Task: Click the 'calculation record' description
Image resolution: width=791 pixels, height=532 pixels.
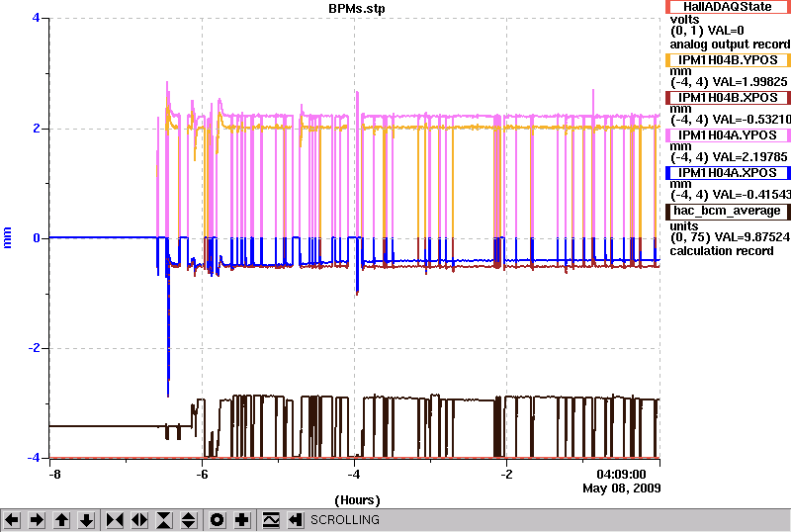Action: pyautogui.click(x=722, y=251)
